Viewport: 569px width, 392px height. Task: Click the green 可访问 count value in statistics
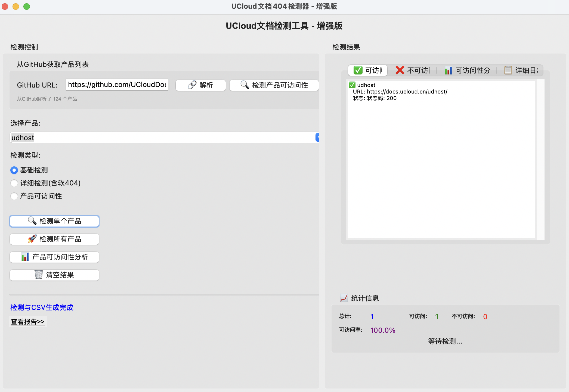pyautogui.click(x=437, y=316)
